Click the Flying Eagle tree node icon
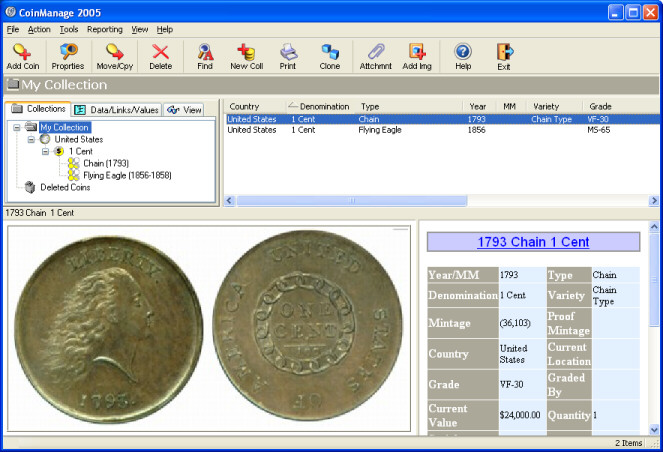 pos(74,175)
